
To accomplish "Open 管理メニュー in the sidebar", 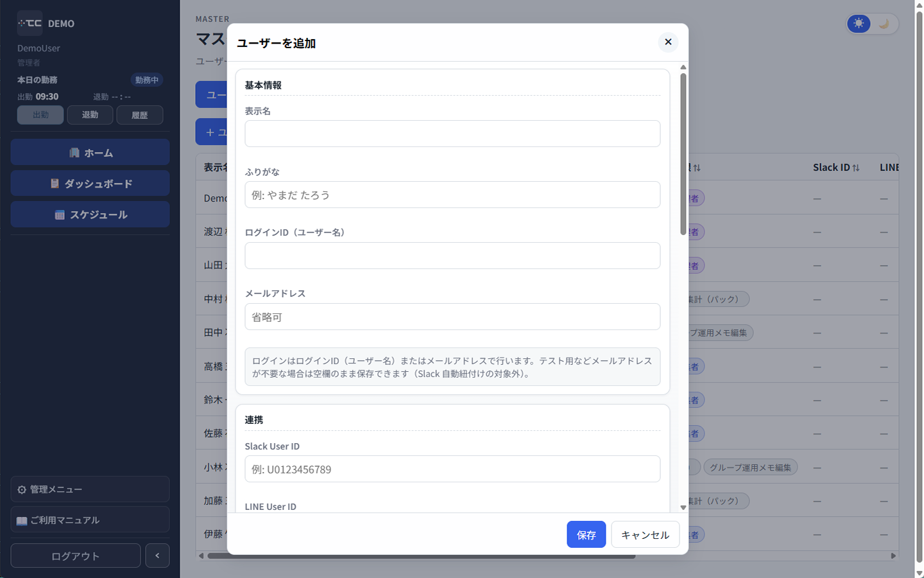I will coord(90,489).
